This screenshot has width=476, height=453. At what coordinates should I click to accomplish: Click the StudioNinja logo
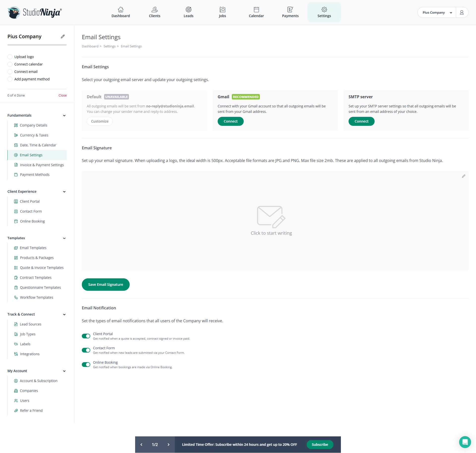(x=35, y=12)
